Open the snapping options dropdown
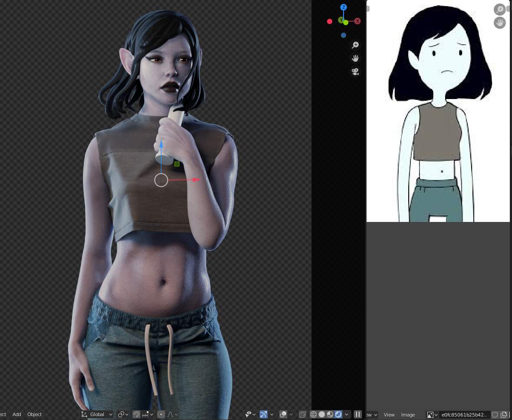This screenshot has height=420, width=512. point(148,414)
